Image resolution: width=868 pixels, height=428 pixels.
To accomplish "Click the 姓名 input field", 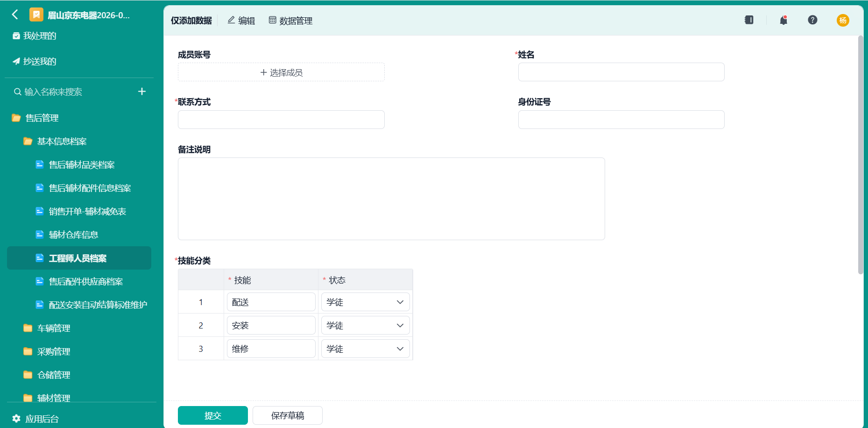I will 621,72.
